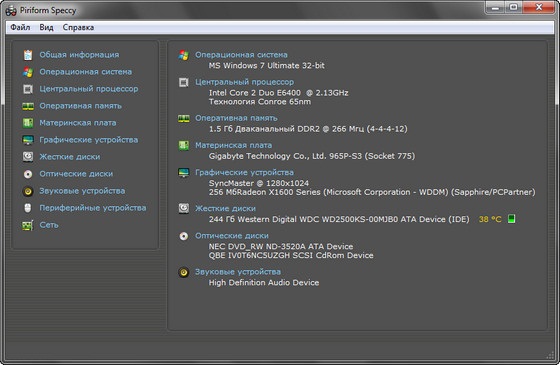
Task: Select Графические устройства in the sidebar
Action: tap(89, 140)
